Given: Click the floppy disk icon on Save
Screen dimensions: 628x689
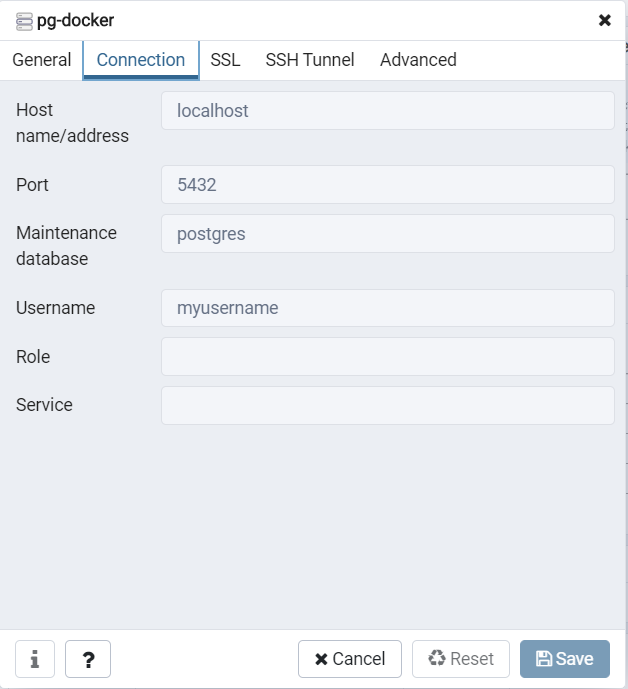Looking at the screenshot, I should 544,658.
